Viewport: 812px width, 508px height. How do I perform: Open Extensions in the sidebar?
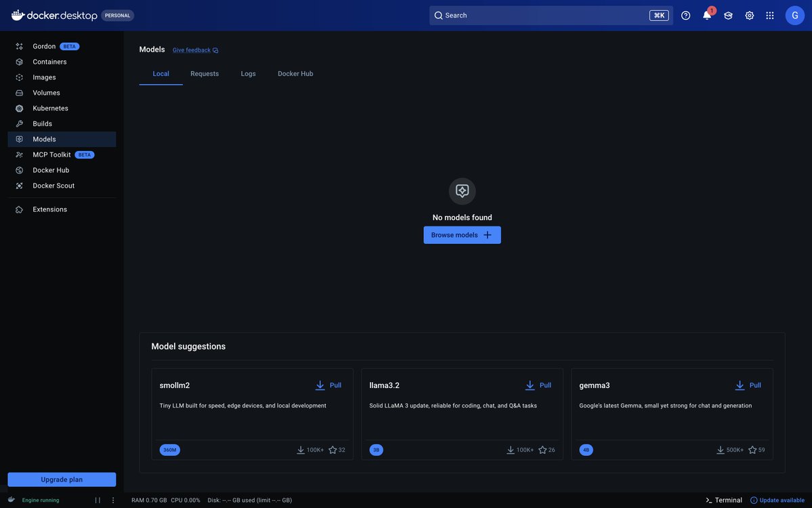(62, 210)
